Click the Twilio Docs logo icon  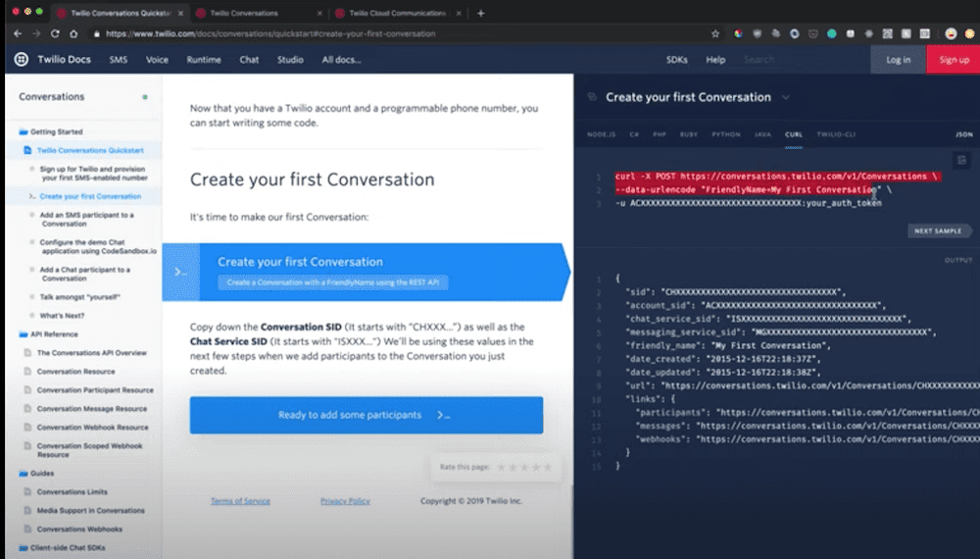(x=22, y=60)
